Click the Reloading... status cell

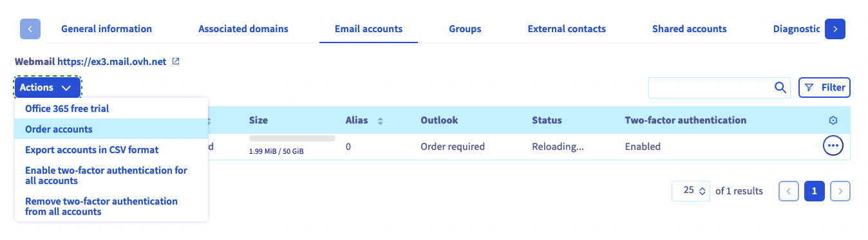[558, 147]
